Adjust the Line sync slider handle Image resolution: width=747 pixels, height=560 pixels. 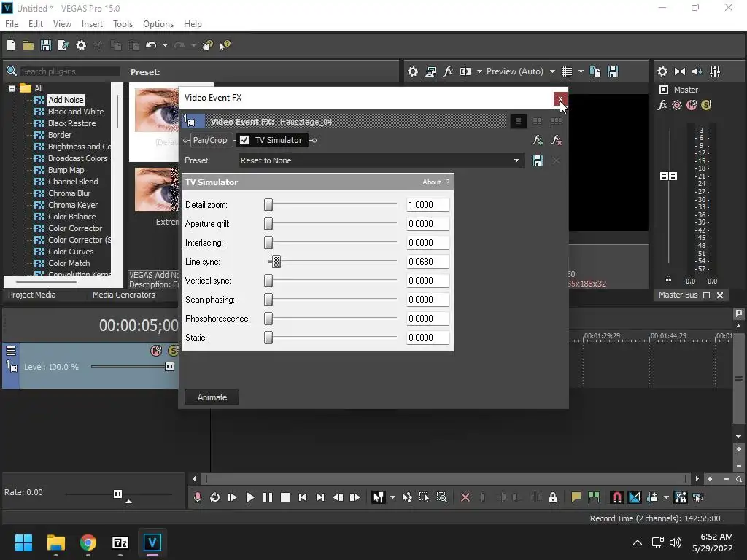tap(276, 262)
